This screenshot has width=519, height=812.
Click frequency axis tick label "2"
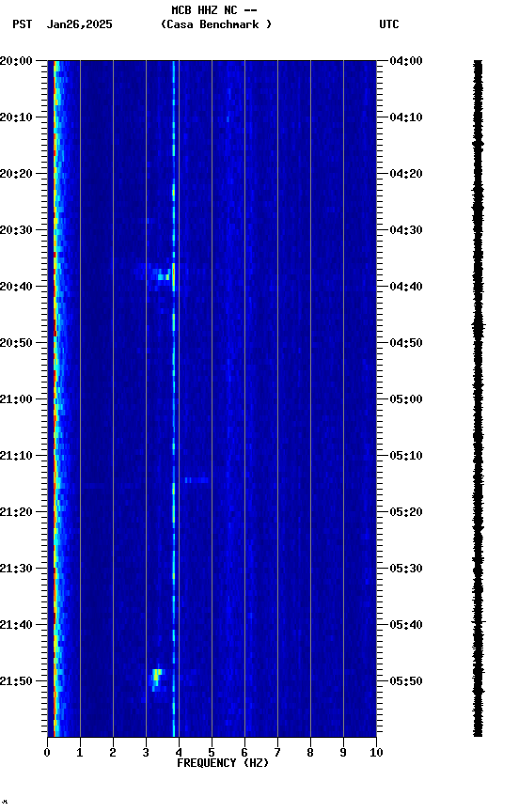(113, 753)
